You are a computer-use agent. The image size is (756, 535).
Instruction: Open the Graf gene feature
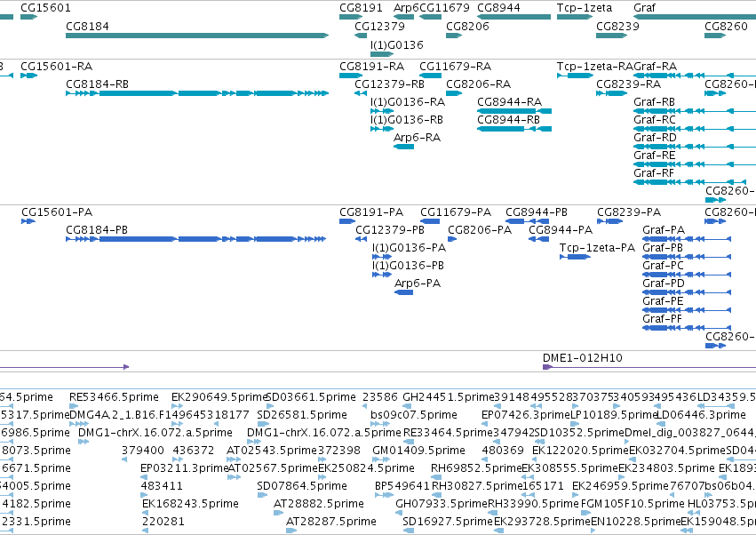coord(695,17)
